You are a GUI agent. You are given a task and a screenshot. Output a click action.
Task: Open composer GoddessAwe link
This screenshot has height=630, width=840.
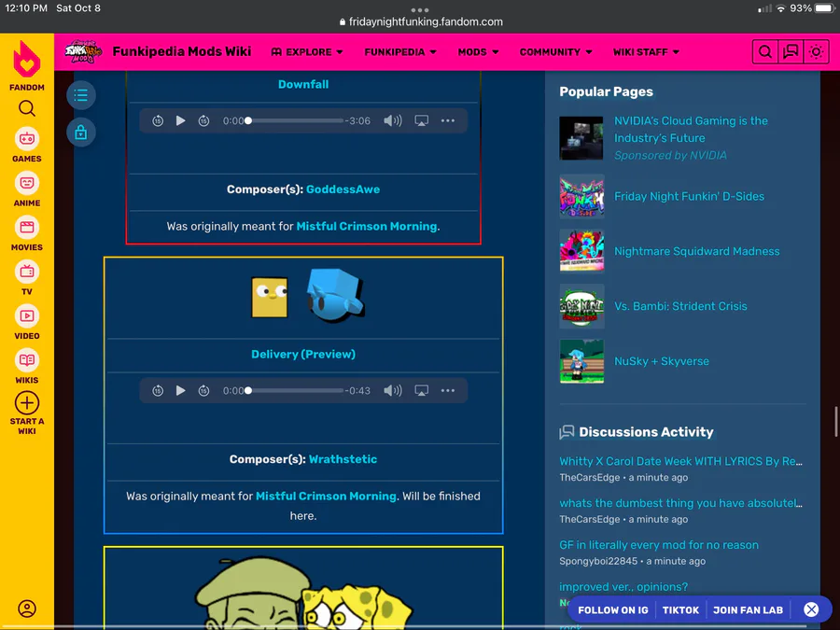(x=343, y=189)
